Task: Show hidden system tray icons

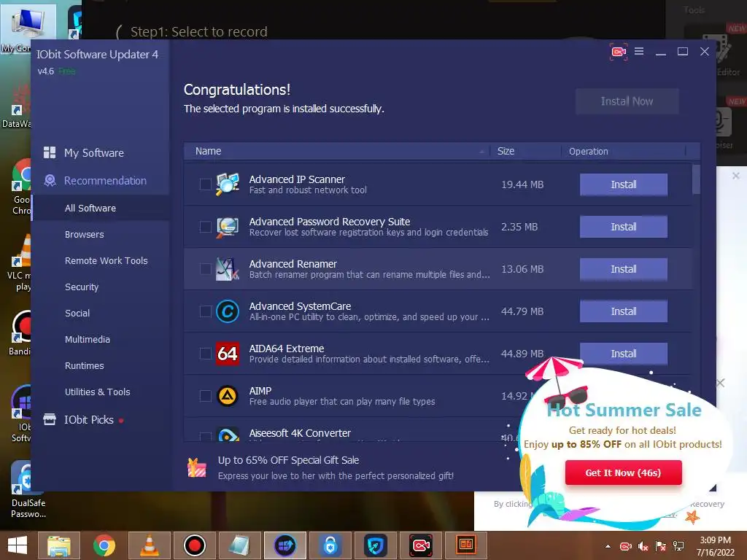Action: [x=608, y=546]
